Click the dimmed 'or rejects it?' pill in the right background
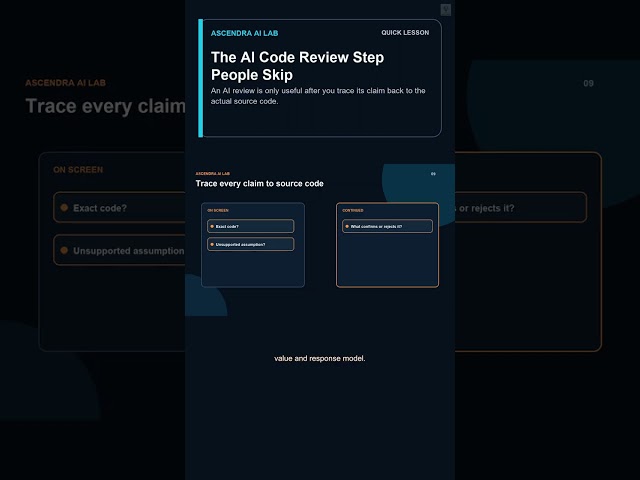This screenshot has height=480, width=640. 521,207
